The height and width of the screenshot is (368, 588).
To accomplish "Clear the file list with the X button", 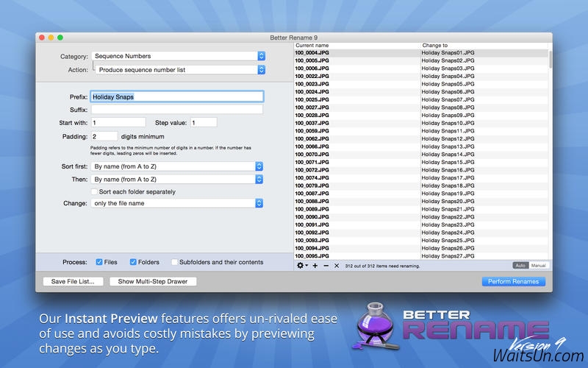I will (x=337, y=266).
